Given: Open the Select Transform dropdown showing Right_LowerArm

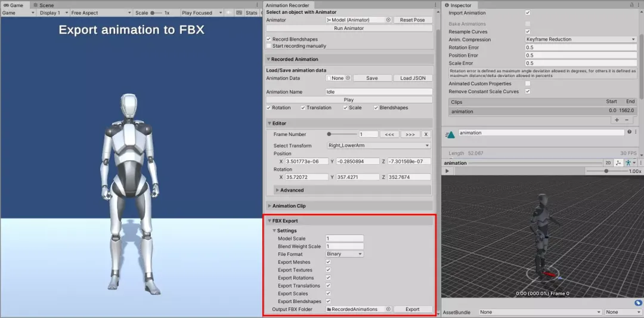Looking at the screenshot, I should [378, 146].
